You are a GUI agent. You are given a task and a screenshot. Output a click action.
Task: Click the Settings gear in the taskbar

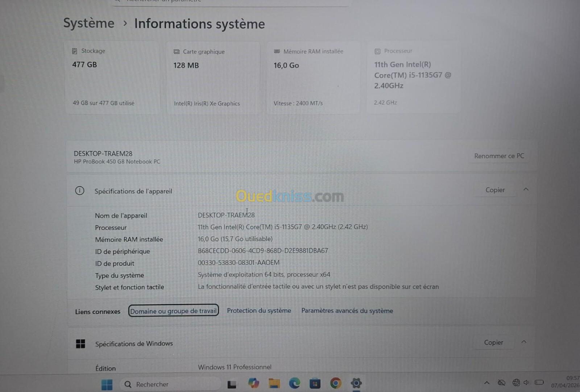coord(356,383)
